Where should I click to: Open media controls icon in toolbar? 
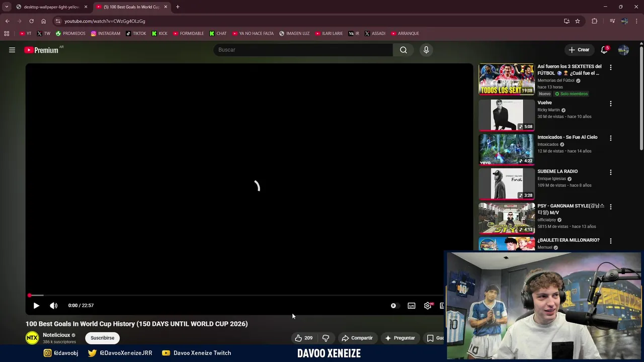tap(612, 21)
